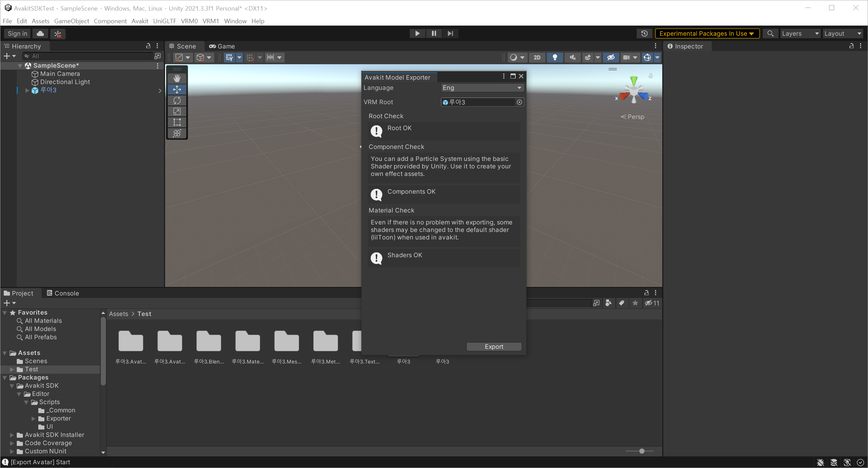
Task: Expand the 루아3 object in Hierarchy
Action: click(x=27, y=90)
